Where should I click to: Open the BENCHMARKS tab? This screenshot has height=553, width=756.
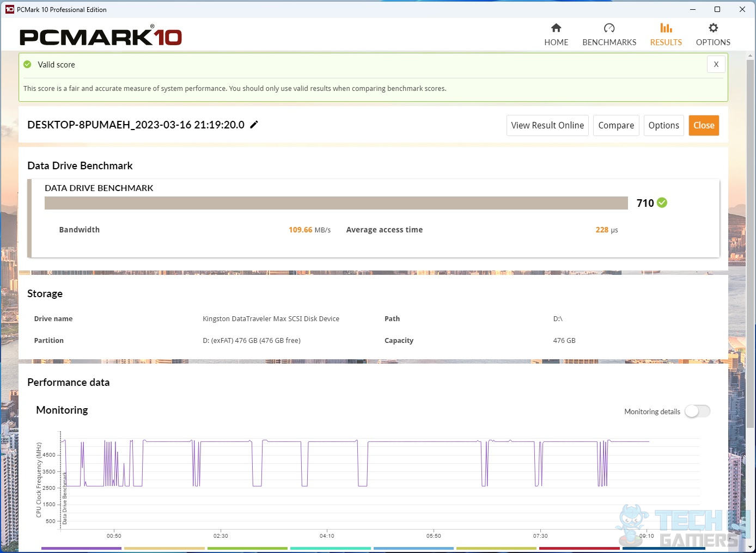[609, 35]
